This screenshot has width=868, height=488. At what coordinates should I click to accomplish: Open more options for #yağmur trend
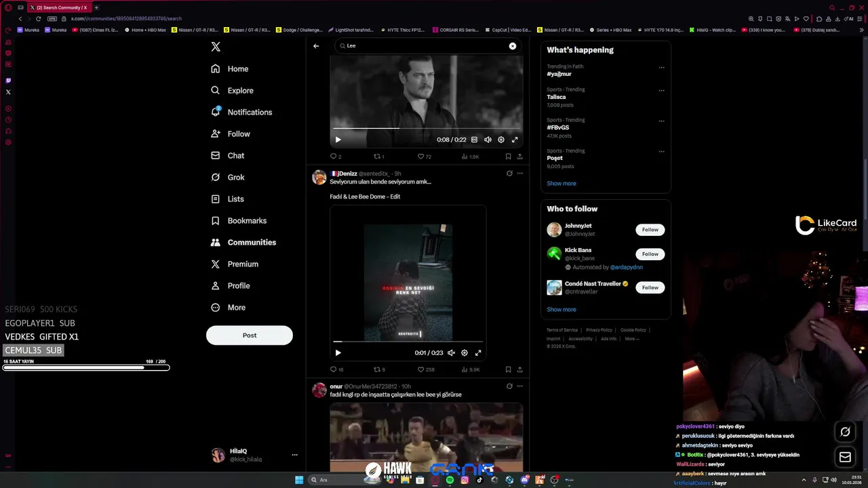(x=662, y=68)
